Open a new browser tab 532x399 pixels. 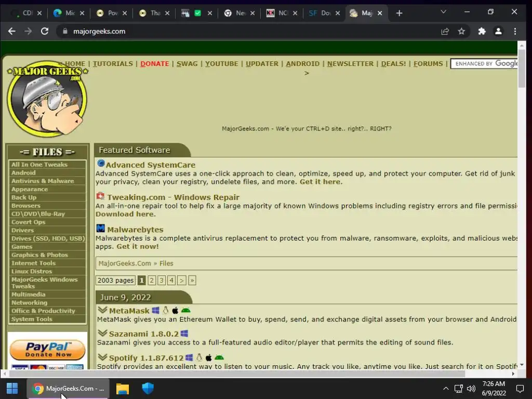[x=400, y=13]
